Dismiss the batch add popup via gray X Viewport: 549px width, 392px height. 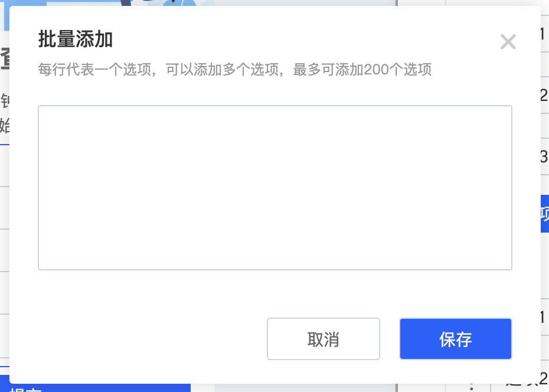pyautogui.click(x=508, y=42)
